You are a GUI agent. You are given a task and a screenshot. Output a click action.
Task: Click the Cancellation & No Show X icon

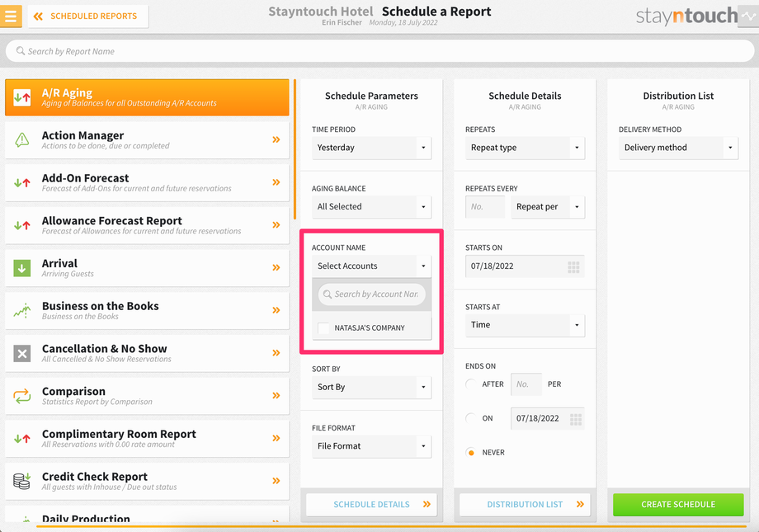[x=21, y=353]
